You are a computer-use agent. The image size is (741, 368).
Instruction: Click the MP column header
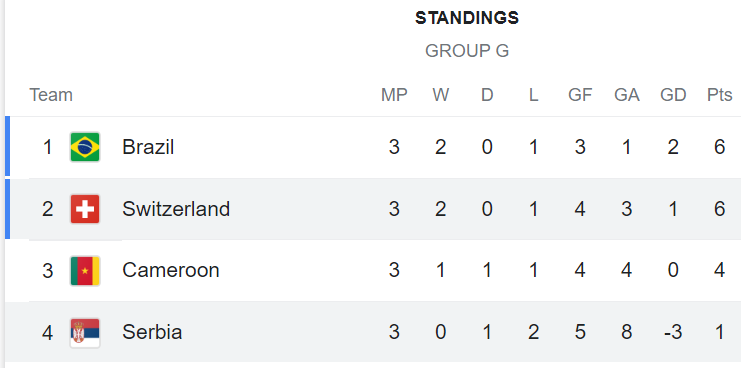tap(394, 95)
